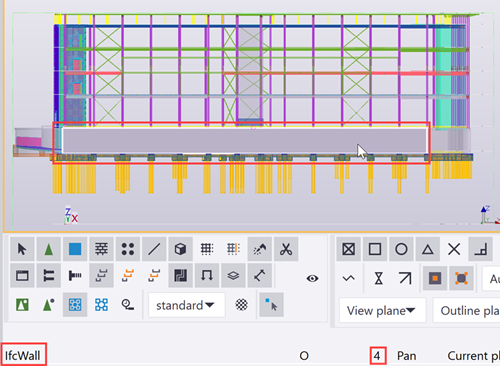Click the checkered selection filter icon
500x366 pixels.
point(241,305)
